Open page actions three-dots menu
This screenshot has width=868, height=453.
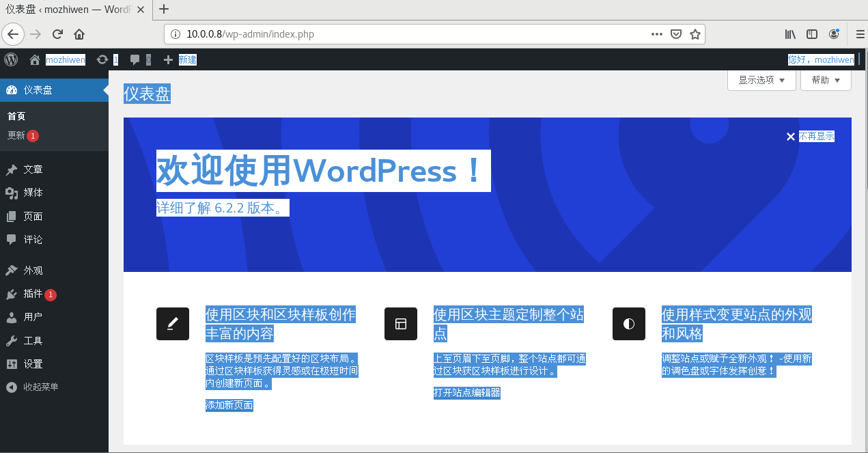(657, 34)
